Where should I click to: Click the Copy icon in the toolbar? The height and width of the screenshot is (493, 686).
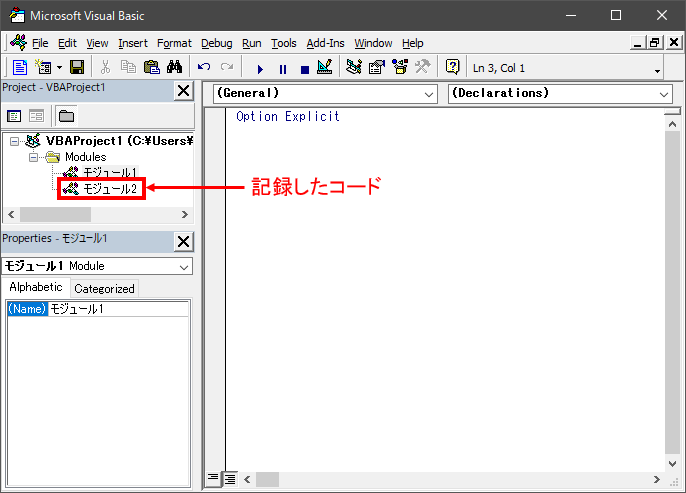(x=128, y=67)
